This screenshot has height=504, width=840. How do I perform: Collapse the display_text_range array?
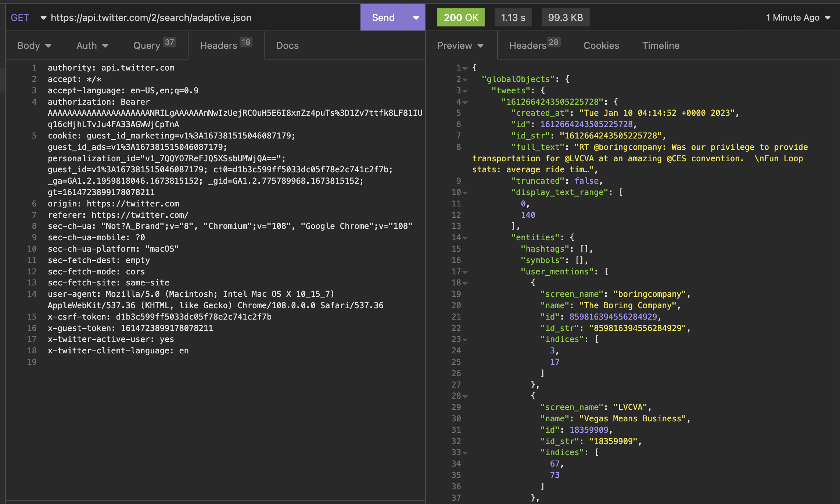pyautogui.click(x=465, y=193)
